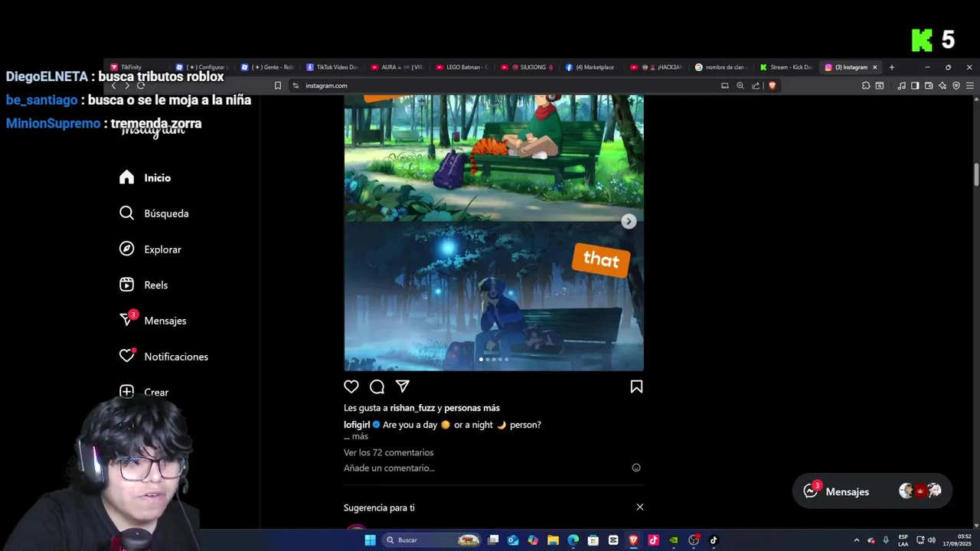Click Crear in the sidebar

point(143,392)
